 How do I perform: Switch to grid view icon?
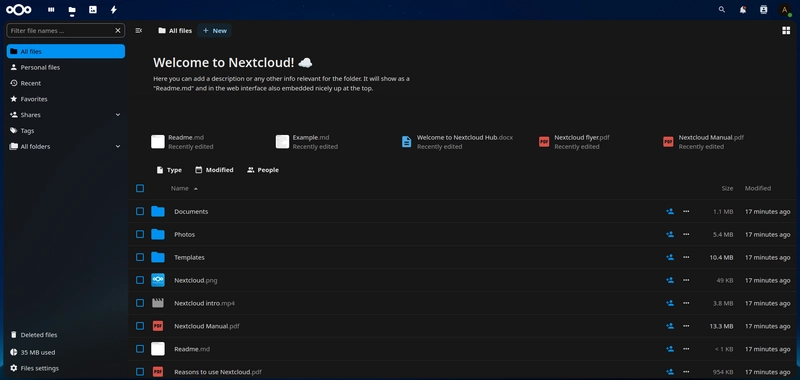click(786, 31)
